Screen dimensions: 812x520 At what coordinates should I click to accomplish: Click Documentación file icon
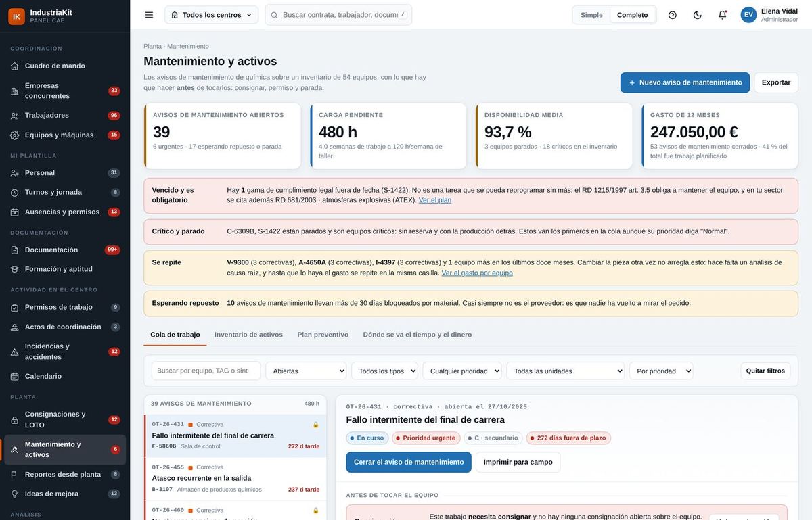click(14, 250)
